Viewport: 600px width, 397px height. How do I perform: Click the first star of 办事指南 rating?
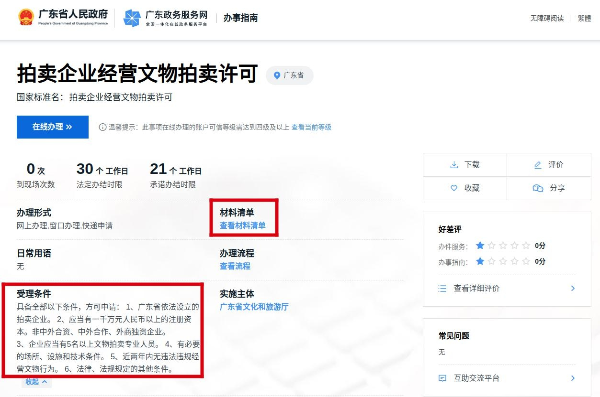[x=480, y=261]
